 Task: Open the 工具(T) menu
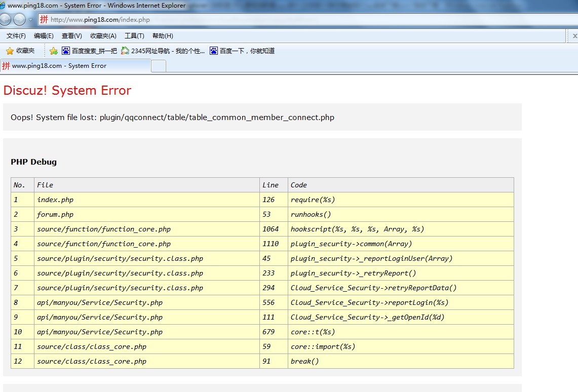click(134, 36)
